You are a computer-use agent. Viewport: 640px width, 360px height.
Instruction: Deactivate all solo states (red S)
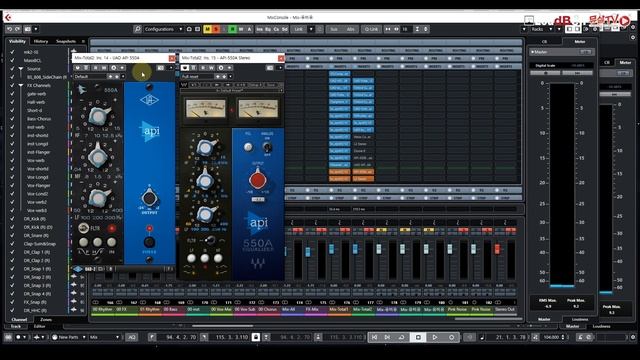pos(216,29)
